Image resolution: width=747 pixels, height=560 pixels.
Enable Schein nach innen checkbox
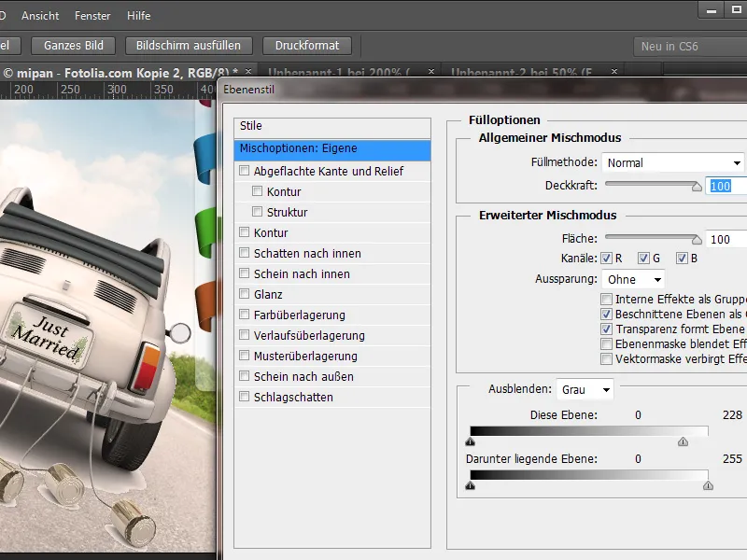244,273
